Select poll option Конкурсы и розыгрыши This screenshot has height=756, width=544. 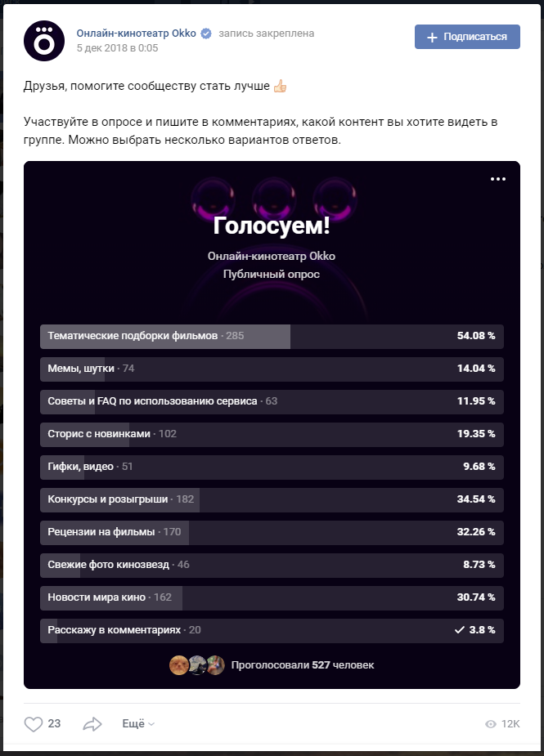(x=272, y=499)
